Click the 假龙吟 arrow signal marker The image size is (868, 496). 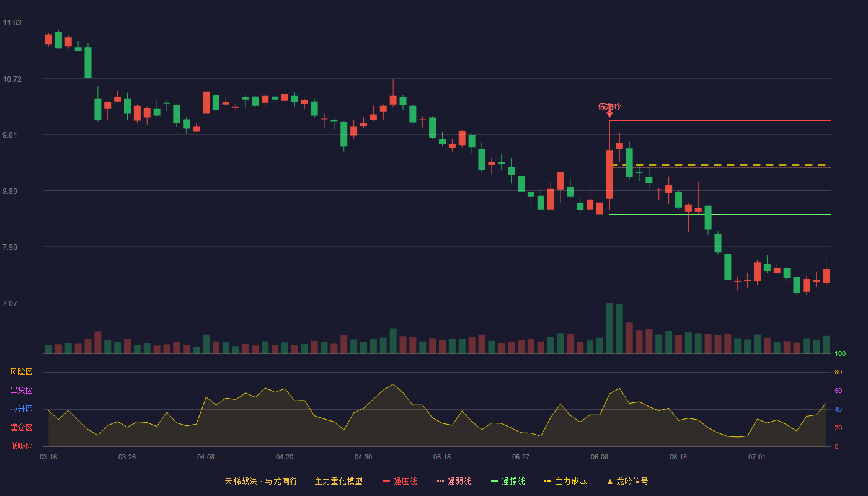pyautogui.click(x=609, y=113)
